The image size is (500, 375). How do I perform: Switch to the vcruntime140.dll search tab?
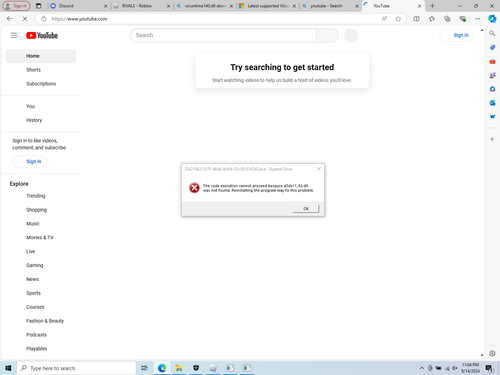204,6
